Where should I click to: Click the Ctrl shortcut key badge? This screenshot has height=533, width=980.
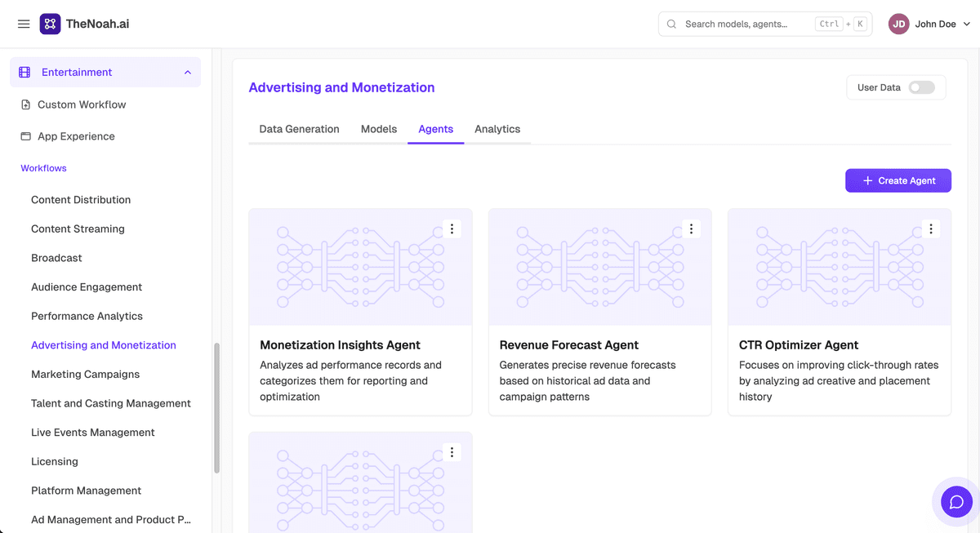pos(829,24)
